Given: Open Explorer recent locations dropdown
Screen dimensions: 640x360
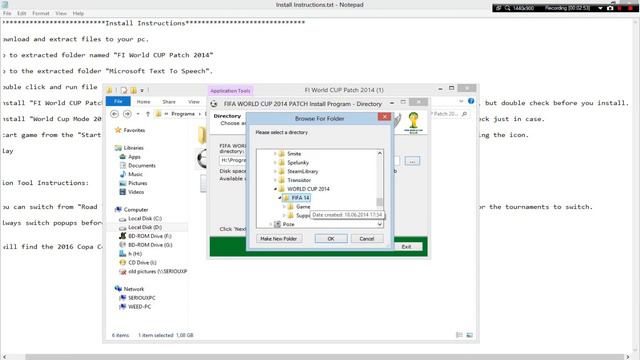Looking at the screenshot, I should click(x=138, y=114).
